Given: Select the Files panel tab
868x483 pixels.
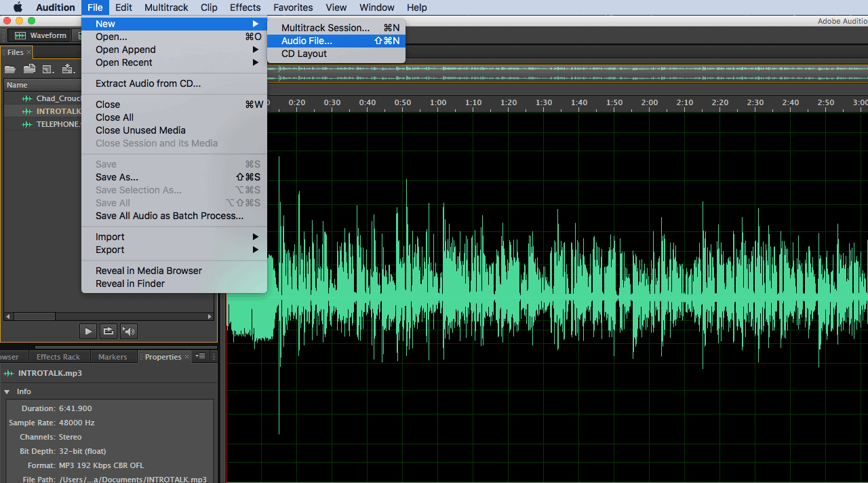Looking at the screenshot, I should (x=15, y=52).
